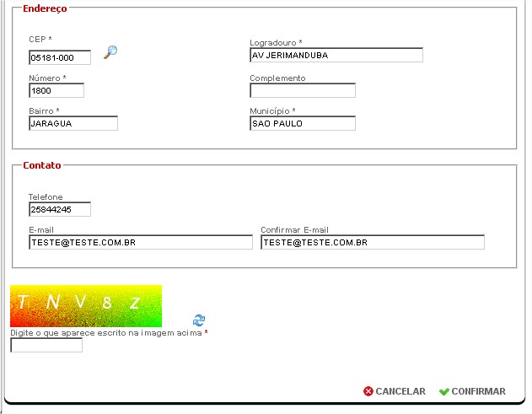
Task: Click the 'Digite o que aparece' captcha label
Action: (106, 333)
